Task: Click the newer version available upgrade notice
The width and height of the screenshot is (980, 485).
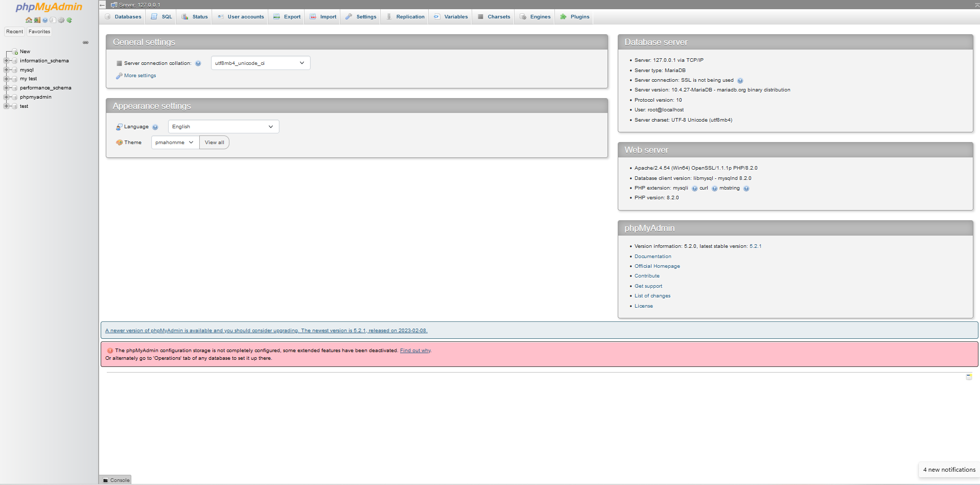Action: coord(266,331)
